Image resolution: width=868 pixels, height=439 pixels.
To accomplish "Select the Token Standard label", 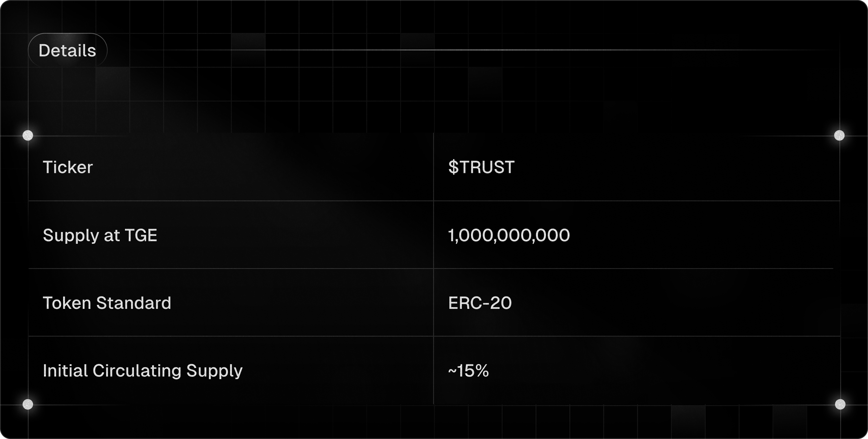I will pos(107,303).
